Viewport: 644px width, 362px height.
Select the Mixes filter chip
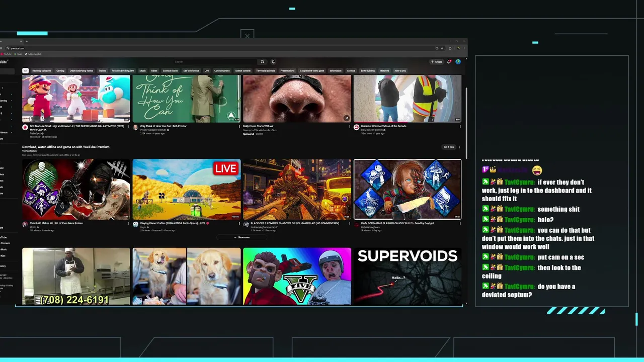pyautogui.click(x=154, y=71)
